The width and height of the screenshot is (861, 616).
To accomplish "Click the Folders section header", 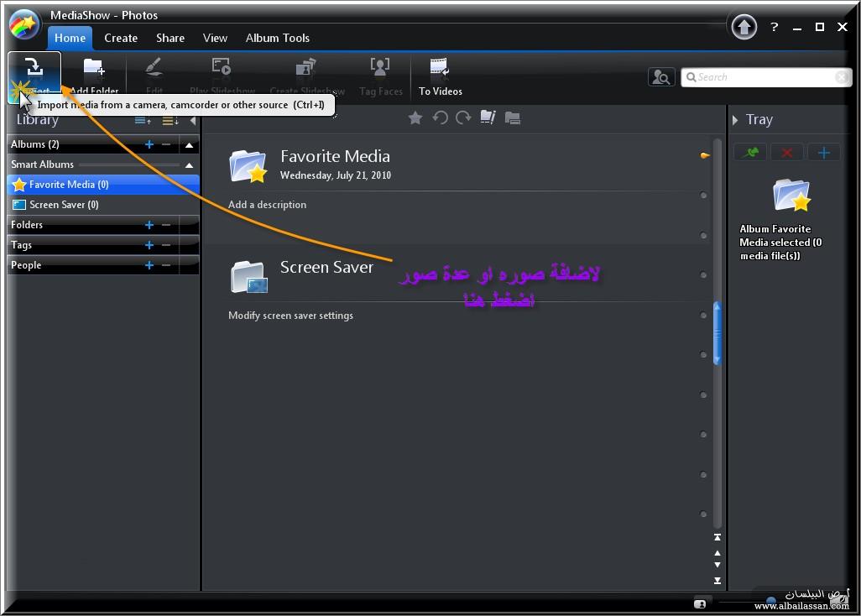I will click(103, 225).
